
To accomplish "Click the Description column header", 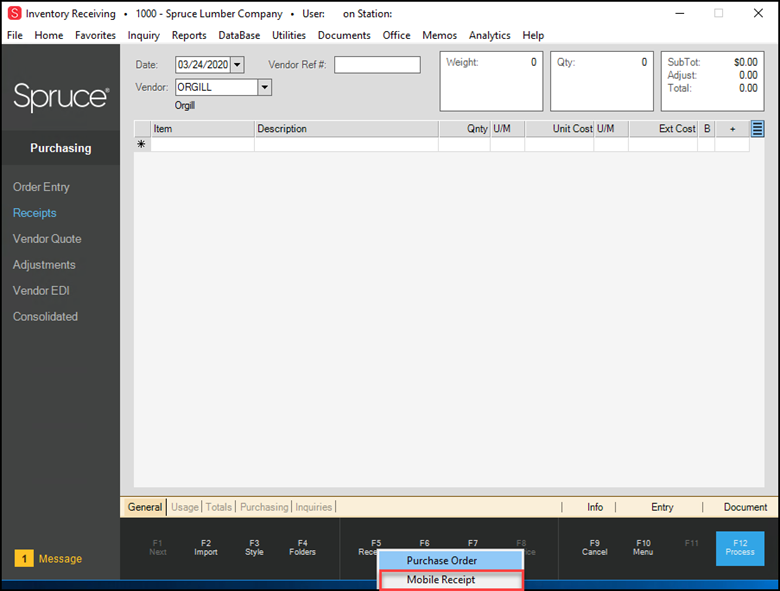I will (346, 129).
